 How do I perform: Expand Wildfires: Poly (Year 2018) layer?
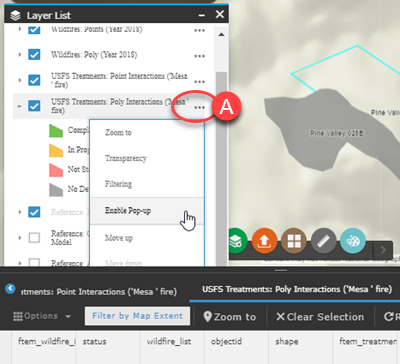pyautogui.click(x=19, y=55)
